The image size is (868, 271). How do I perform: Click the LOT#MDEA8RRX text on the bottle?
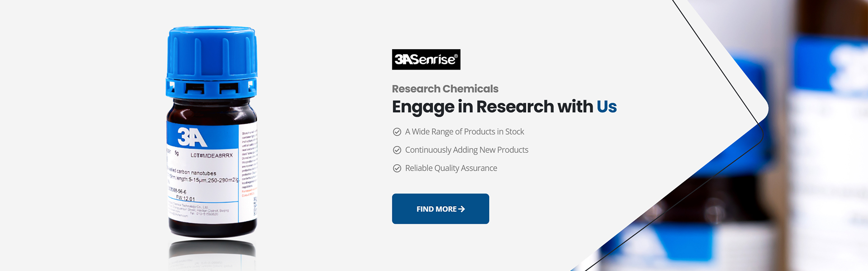pyautogui.click(x=212, y=155)
